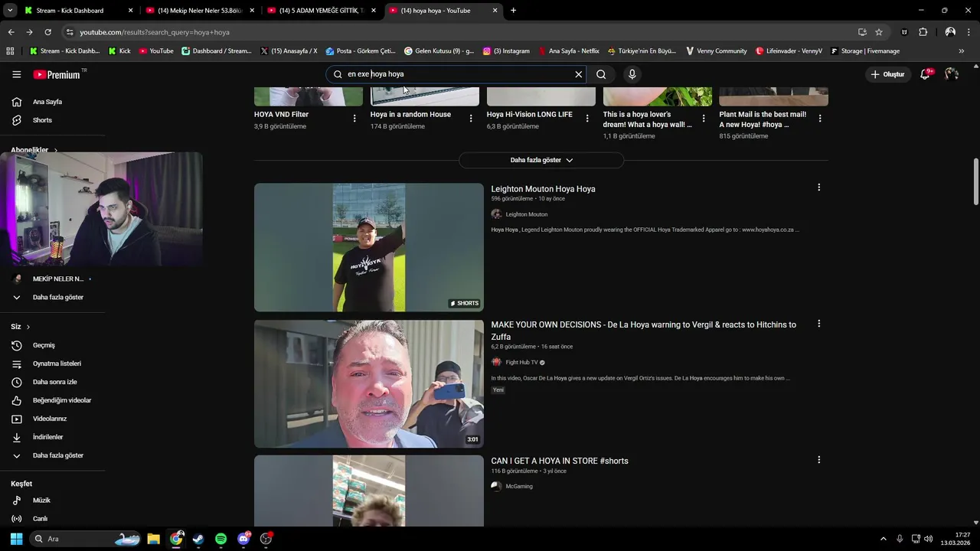
Task: Visit McGaming channel link
Action: [x=519, y=486]
